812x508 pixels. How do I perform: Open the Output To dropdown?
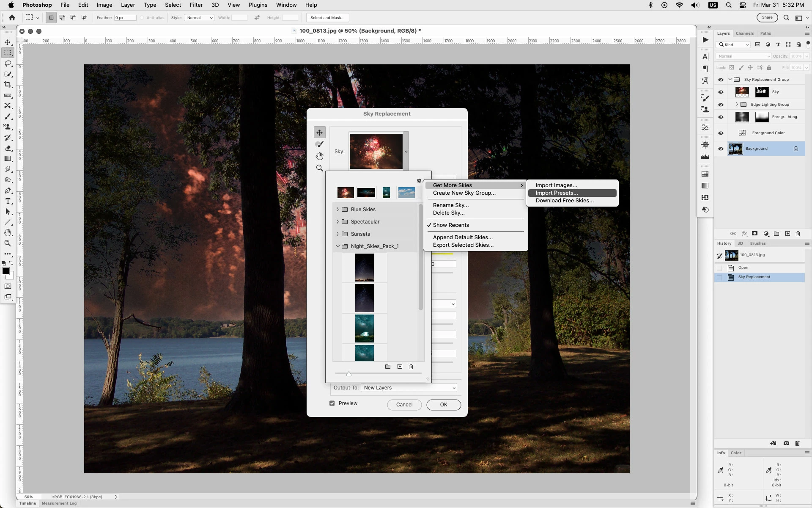(409, 388)
